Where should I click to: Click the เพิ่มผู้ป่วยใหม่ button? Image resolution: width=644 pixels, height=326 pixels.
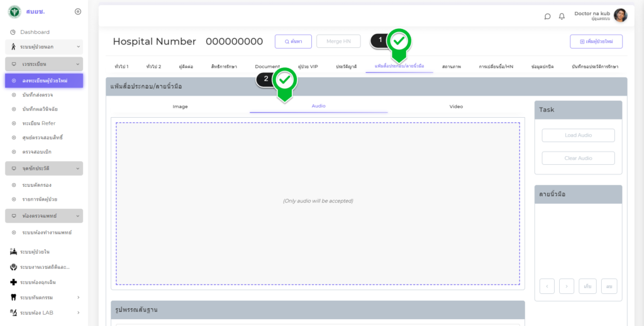click(x=596, y=42)
